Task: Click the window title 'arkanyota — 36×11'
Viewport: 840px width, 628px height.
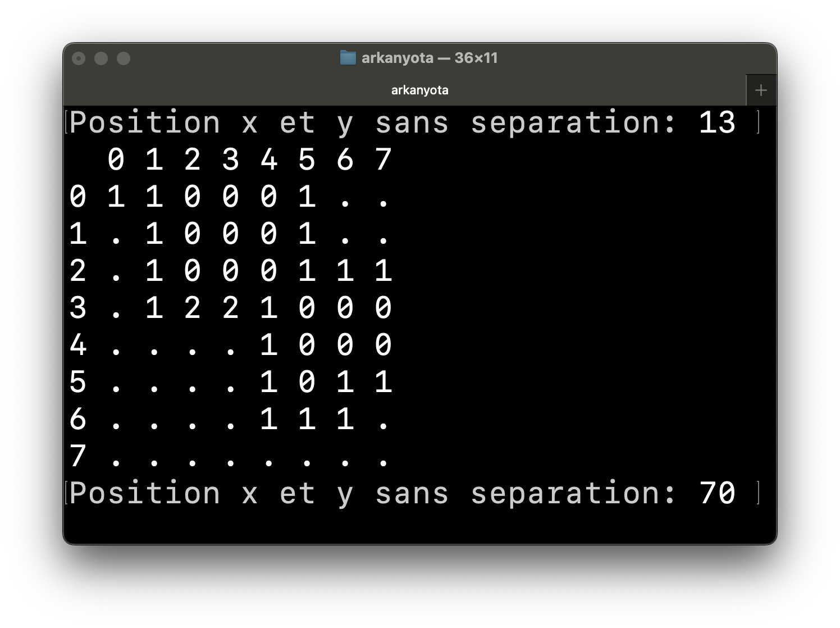Action: click(430, 58)
